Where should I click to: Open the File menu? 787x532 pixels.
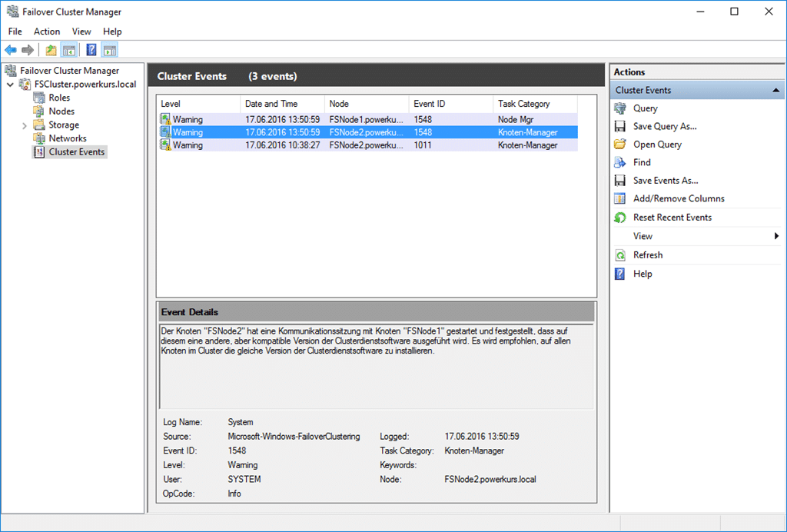coord(15,31)
